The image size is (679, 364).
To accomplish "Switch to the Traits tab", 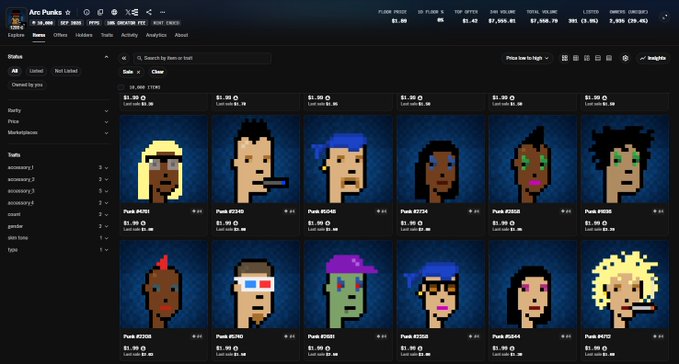I will (x=107, y=35).
